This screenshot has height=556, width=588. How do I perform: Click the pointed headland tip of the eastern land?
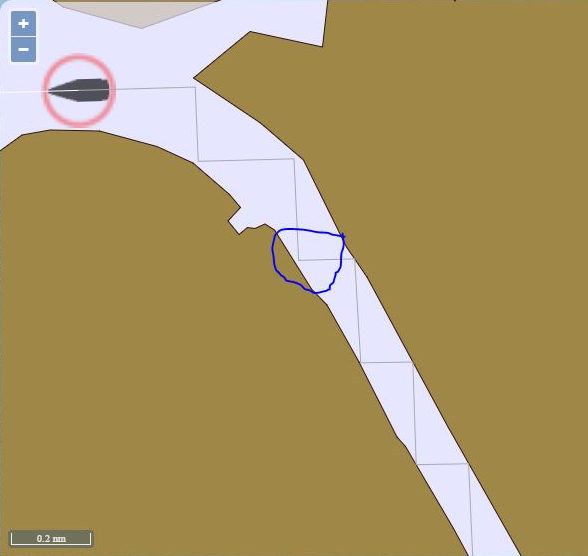pos(195,78)
